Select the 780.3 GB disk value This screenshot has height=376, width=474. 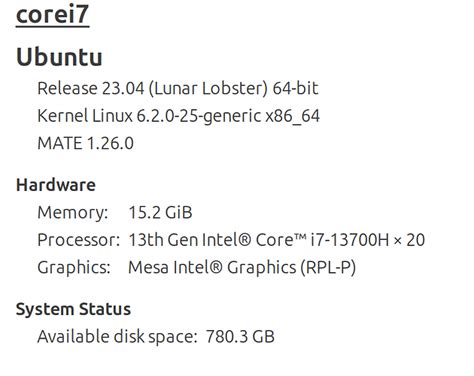240,336
